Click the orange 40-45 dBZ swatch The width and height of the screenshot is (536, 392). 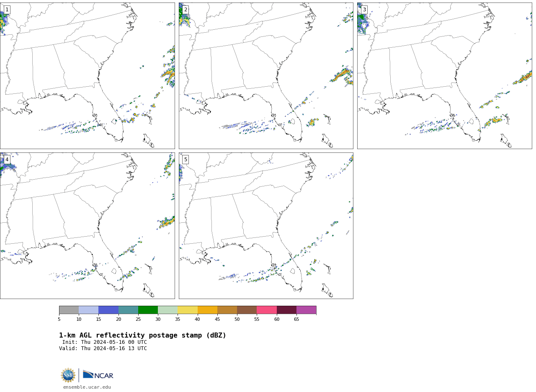(x=207, y=310)
